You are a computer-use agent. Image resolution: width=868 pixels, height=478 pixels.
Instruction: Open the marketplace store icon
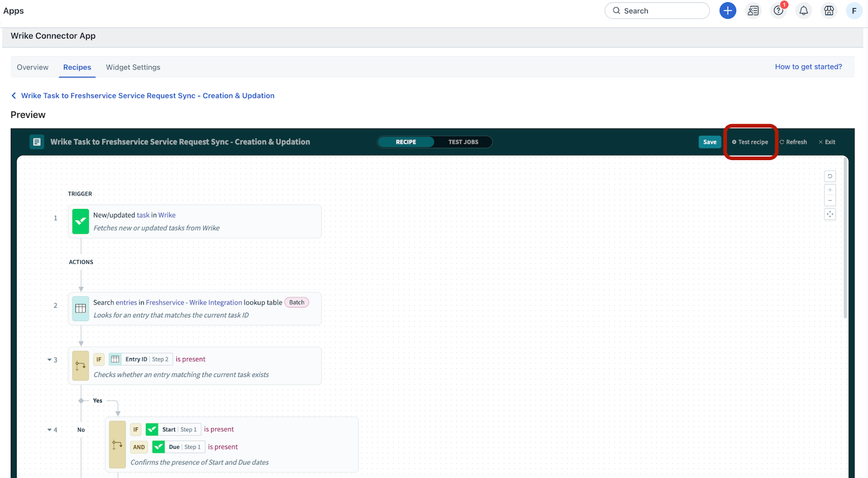click(x=829, y=11)
